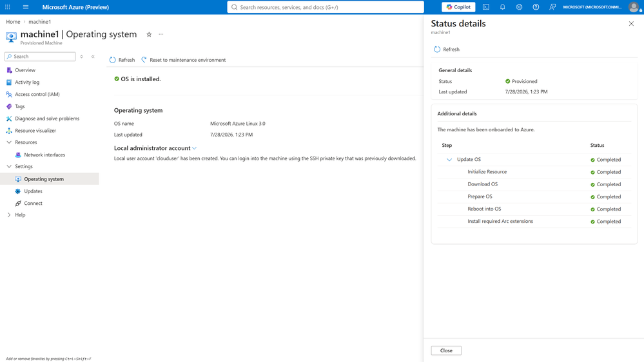Open Network interfaces
644x362 pixels.
pyautogui.click(x=44, y=155)
